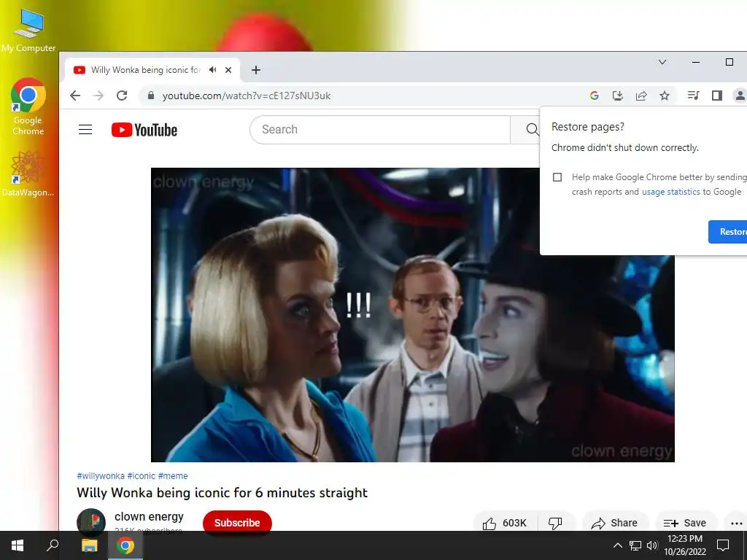This screenshot has width=747, height=560.
Task: Select the youtube.com address bar URL
Action: click(x=247, y=96)
